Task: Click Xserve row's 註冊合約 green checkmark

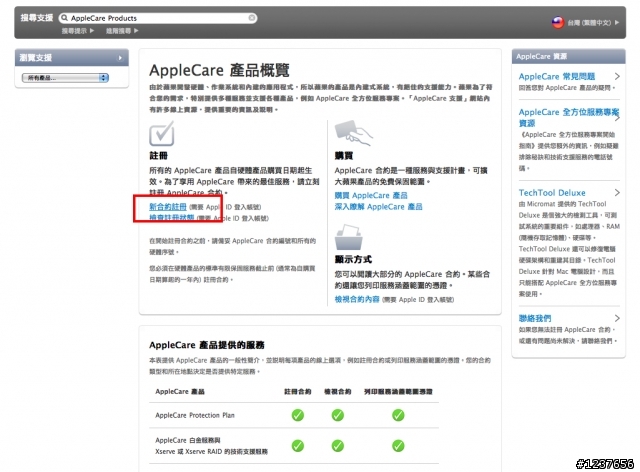Action: coord(298,445)
